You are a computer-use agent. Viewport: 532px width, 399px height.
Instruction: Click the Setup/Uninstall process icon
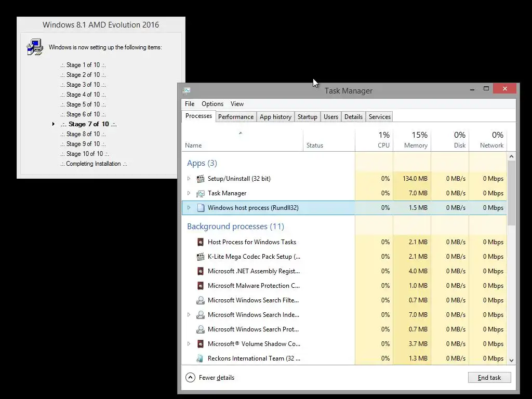(201, 179)
